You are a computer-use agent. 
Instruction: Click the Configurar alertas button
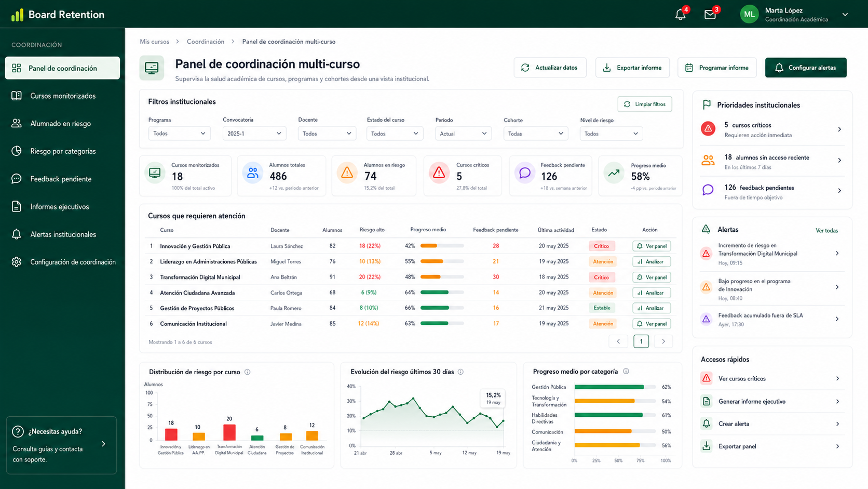click(x=806, y=68)
